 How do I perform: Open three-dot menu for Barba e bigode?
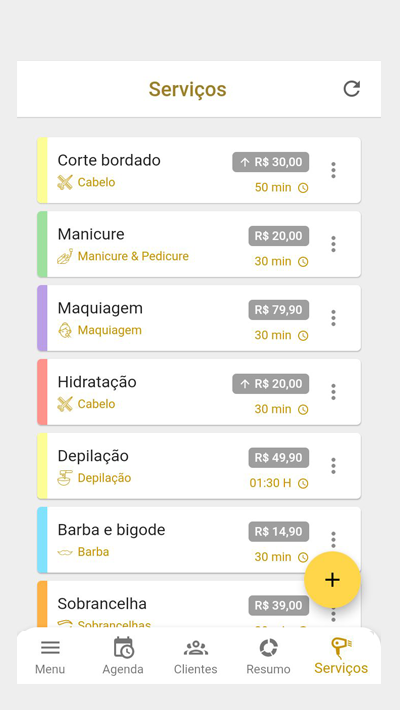(333, 539)
